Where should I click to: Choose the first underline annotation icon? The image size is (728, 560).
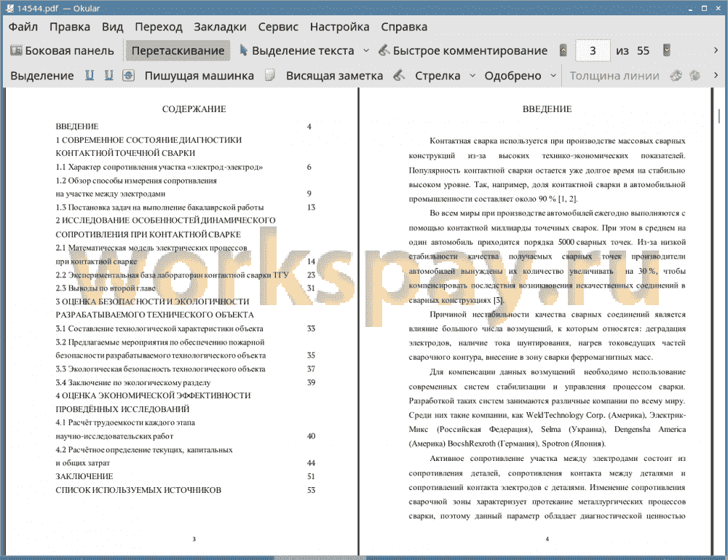90,75
